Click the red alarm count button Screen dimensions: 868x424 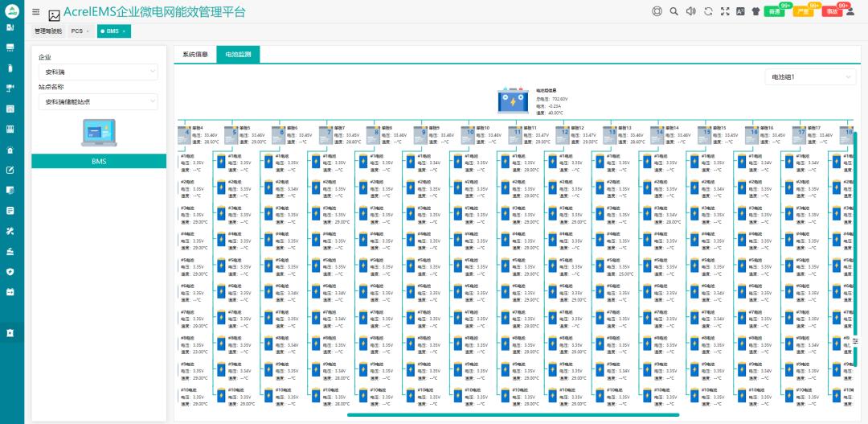point(832,11)
